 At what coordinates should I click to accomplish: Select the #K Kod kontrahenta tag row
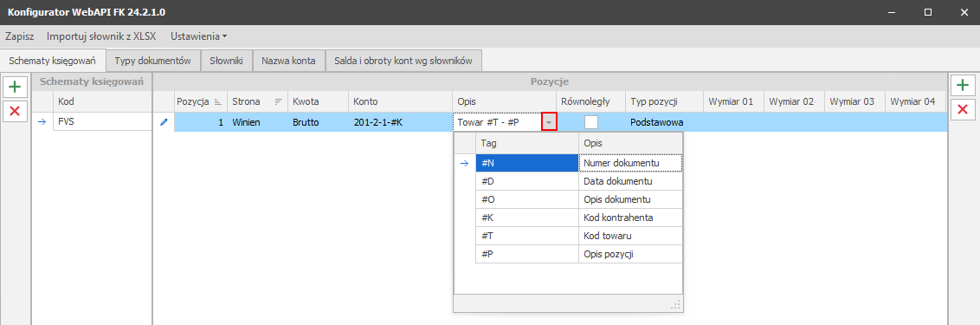click(x=578, y=218)
